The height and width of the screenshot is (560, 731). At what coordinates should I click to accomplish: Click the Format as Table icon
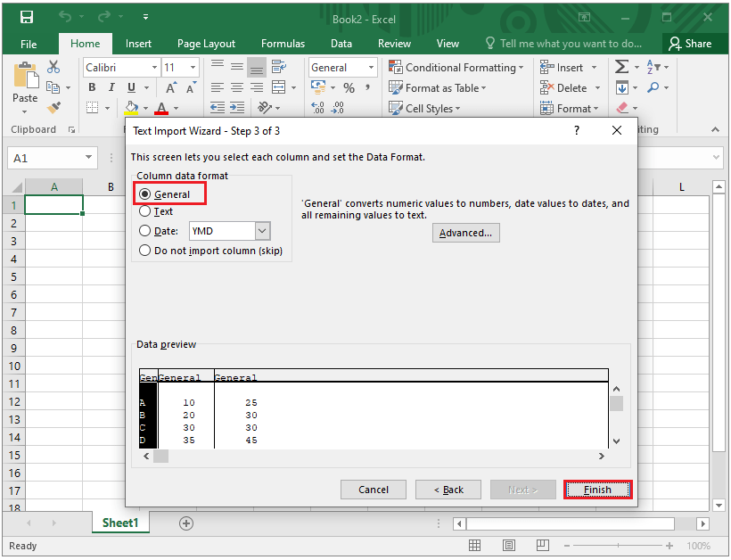tap(395, 87)
